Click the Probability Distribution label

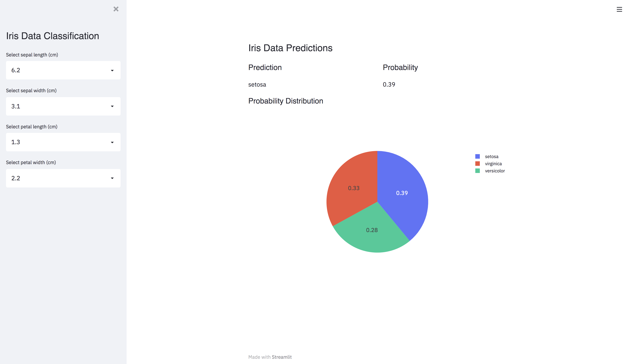286,101
